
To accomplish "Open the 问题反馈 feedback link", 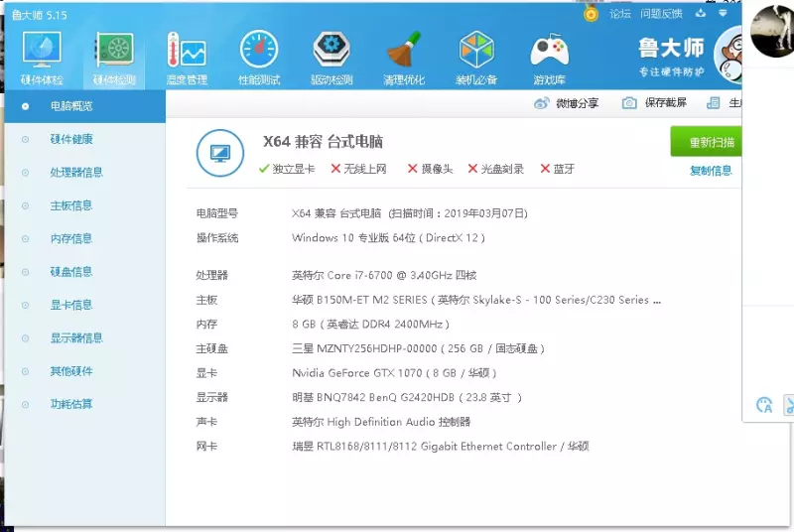I will tap(661, 14).
